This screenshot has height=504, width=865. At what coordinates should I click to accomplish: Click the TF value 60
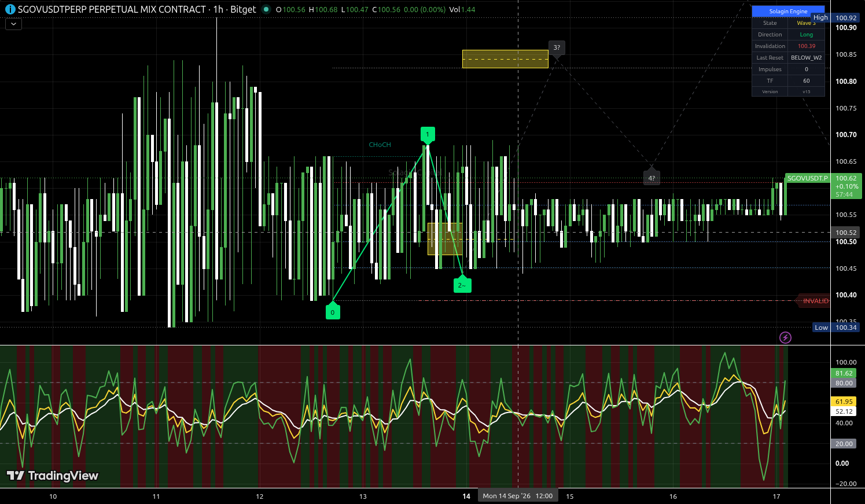pyautogui.click(x=807, y=81)
